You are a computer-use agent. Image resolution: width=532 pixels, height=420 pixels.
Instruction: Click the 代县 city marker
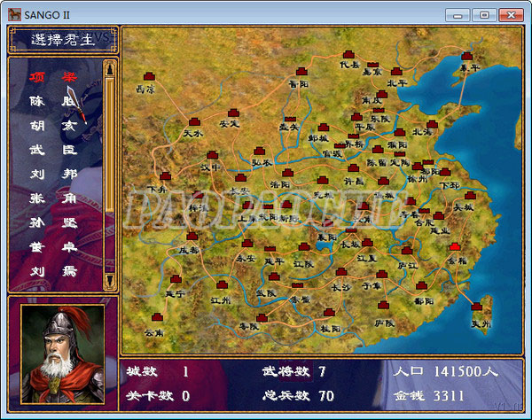tap(348, 54)
